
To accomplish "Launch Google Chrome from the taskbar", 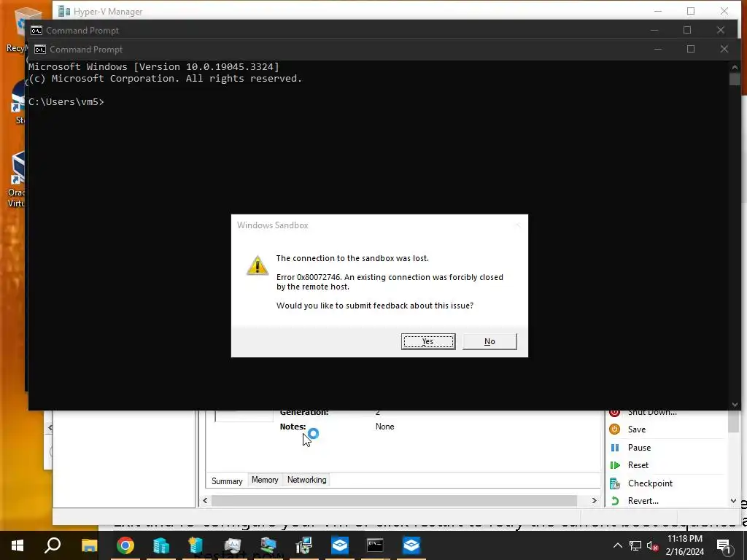I will coord(125,545).
